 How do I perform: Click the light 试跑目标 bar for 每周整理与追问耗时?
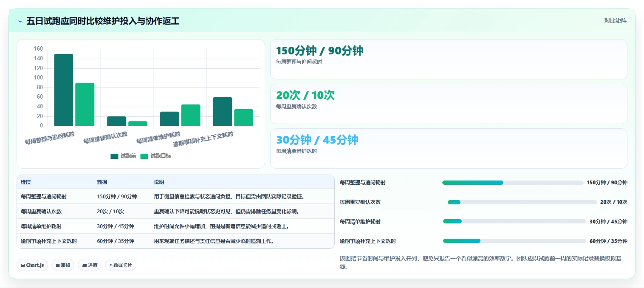click(x=85, y=104)
